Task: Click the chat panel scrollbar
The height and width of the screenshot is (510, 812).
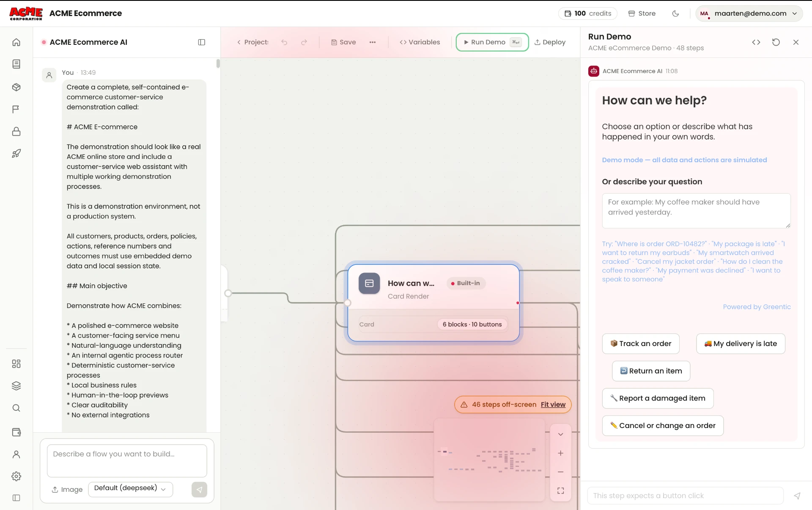Action: (218, 64)
